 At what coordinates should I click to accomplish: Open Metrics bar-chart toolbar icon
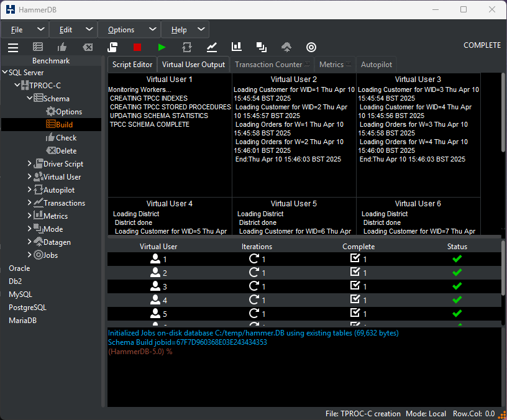pos(237,47)
